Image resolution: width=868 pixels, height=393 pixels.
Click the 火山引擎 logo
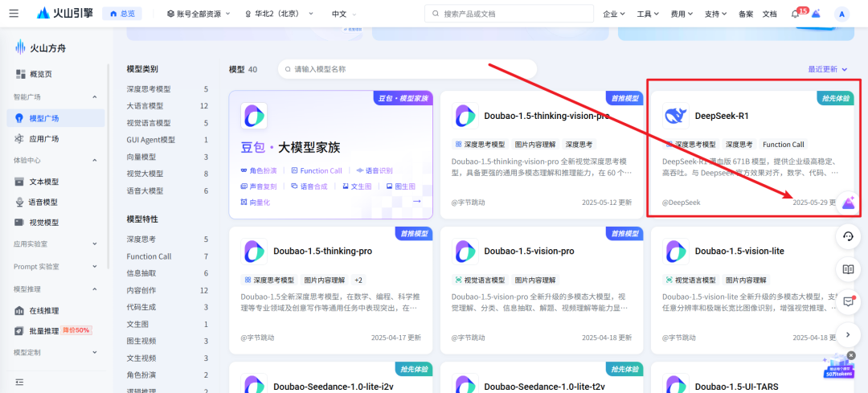(x=65, y=14)
